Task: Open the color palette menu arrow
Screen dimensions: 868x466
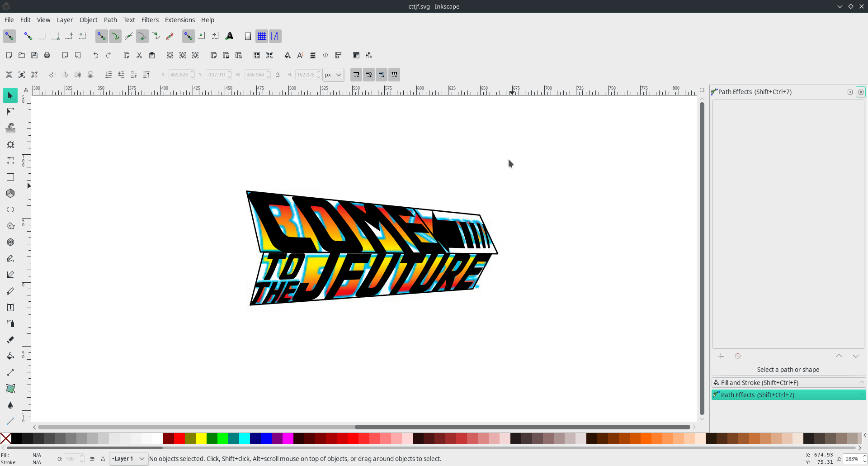Action: [x=864, y=435]
